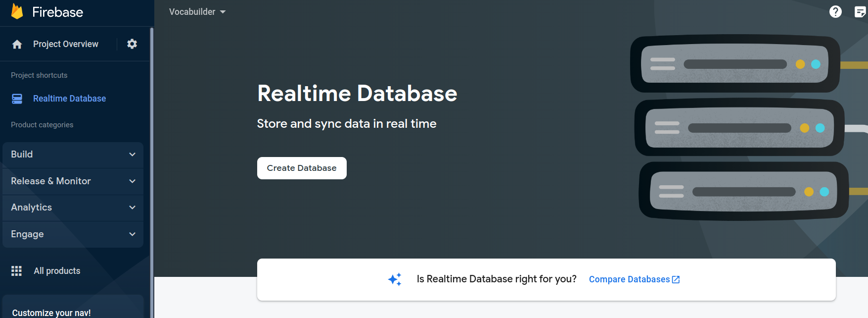Screen dimensions: 868x318
Task: Click 'Store and sync data in real time' text
Action: coord(347,124)
